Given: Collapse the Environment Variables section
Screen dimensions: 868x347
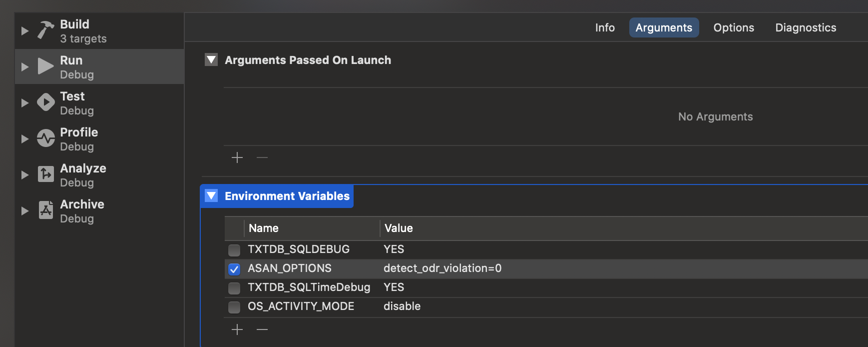Looking at the screenshot, I should pos(211,196).
